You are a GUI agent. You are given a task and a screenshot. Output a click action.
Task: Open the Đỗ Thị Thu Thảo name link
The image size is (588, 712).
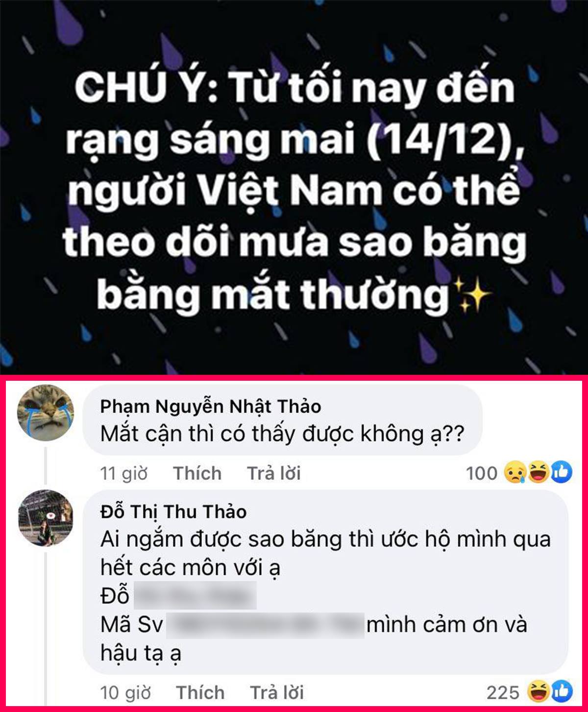[x=173, y=512]
